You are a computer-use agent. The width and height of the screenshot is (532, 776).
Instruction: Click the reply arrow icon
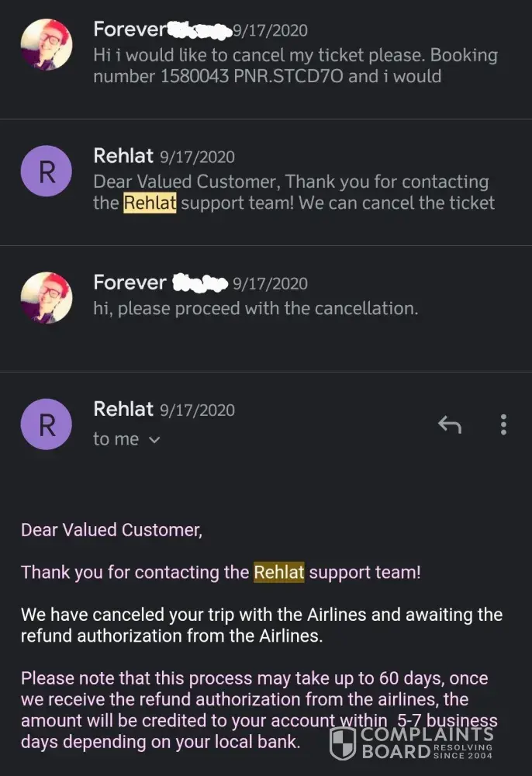[x=450, y=424]
